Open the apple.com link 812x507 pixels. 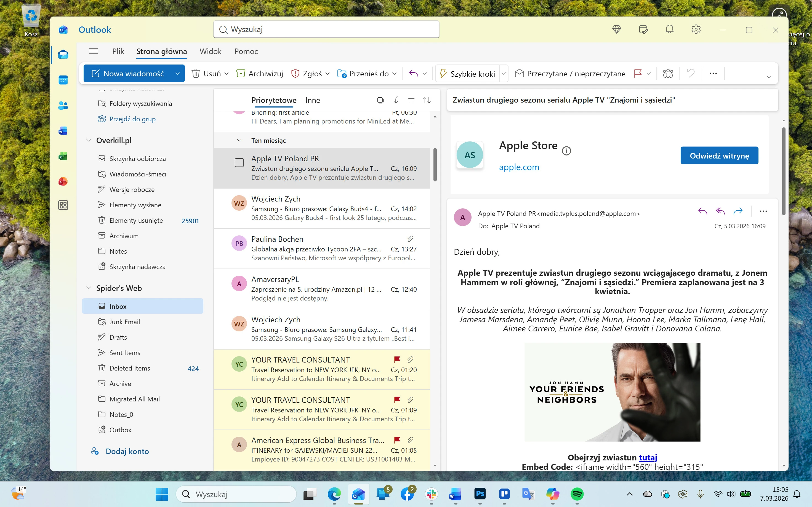click(519, 167)
